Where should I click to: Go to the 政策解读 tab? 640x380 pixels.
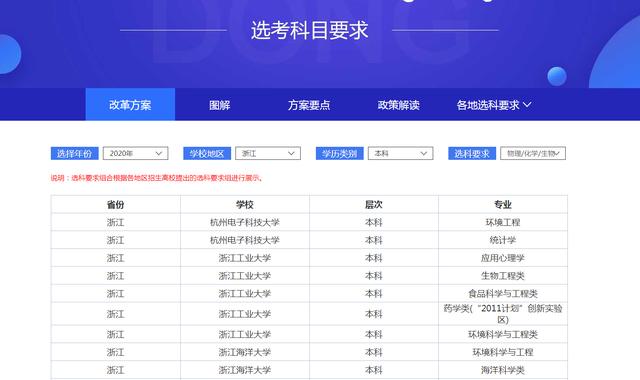(x=398, y=105)
